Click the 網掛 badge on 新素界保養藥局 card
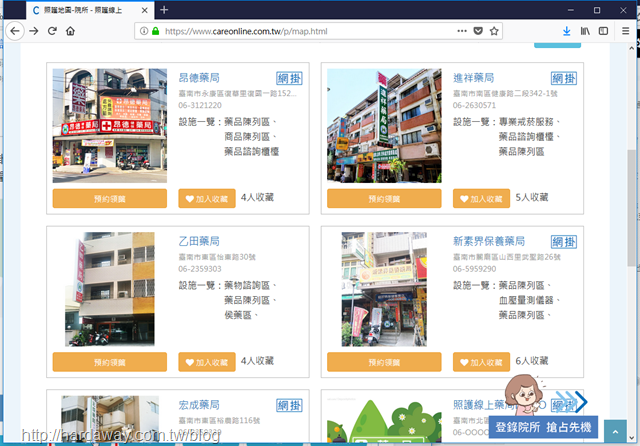 tap(564, 242)
